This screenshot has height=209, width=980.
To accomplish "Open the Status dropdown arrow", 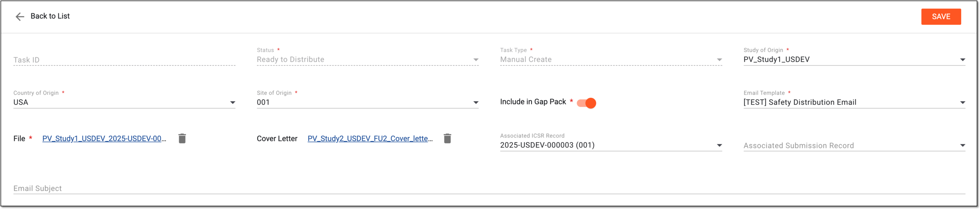I will 476,60.
